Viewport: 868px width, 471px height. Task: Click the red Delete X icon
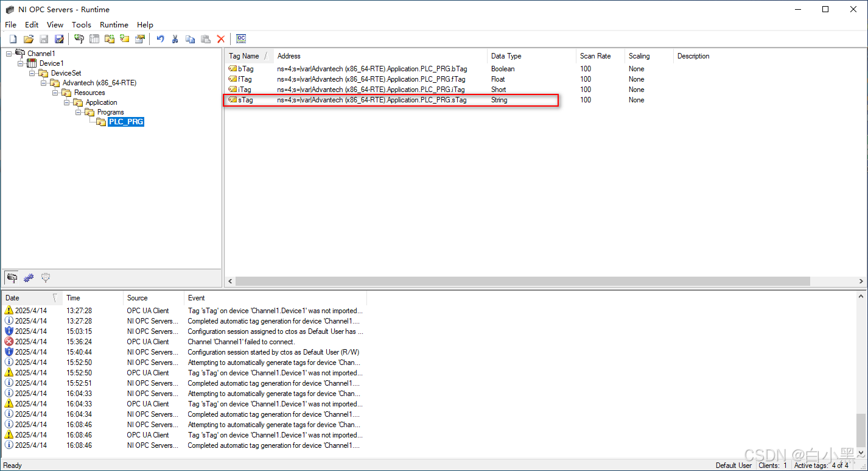point(221,39)
